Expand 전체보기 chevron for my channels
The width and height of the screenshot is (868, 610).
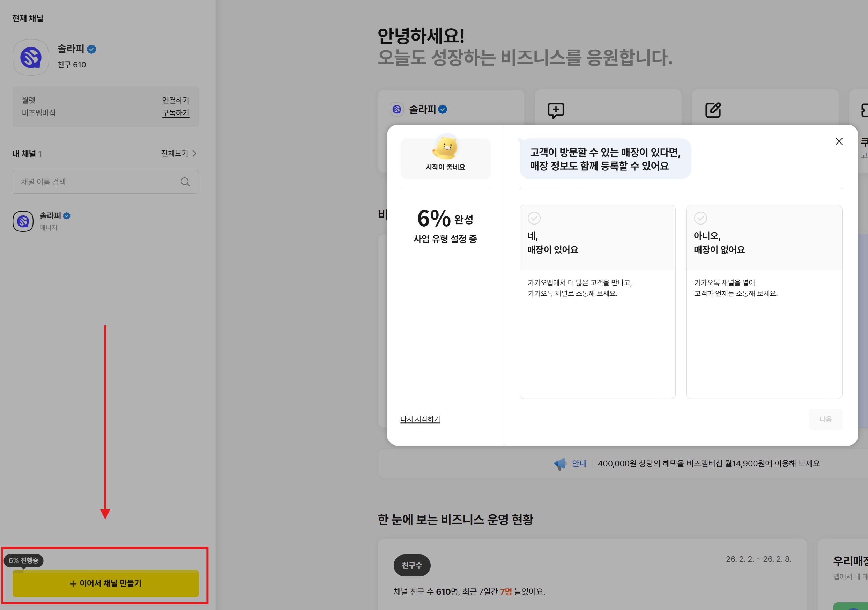click(194, 154)
